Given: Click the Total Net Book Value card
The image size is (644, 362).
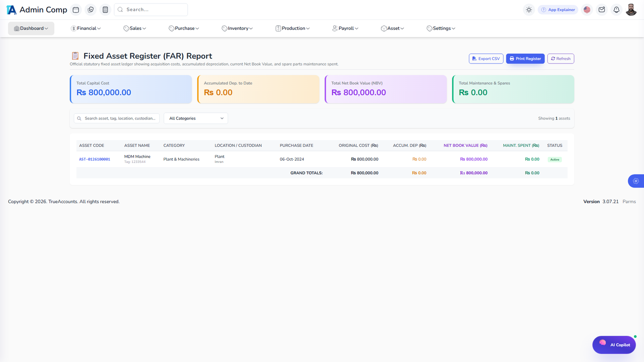Looking at the screenshot, I should coord(386,89).
